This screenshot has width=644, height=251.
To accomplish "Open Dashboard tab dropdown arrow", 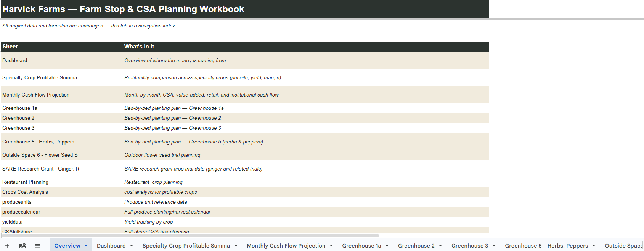I will (132, 246).
